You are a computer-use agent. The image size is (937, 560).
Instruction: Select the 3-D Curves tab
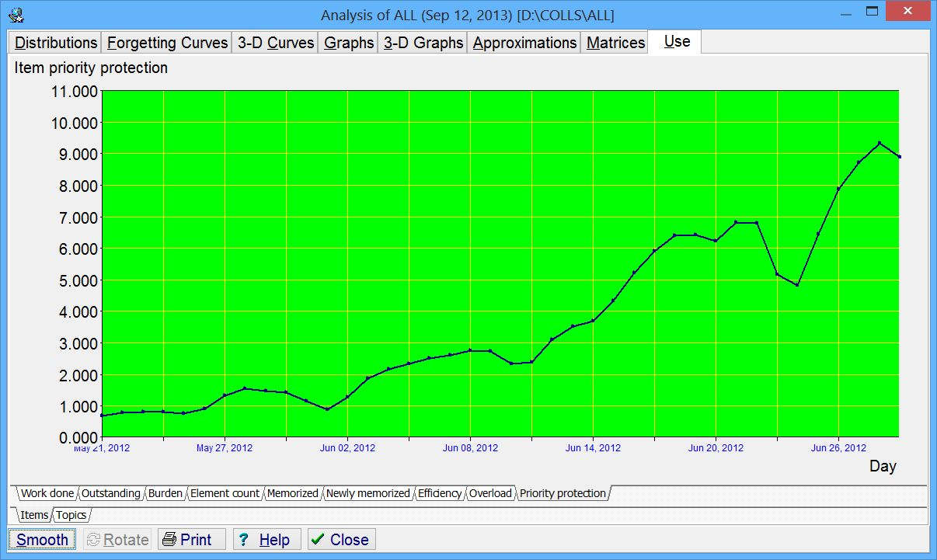(276, 43)
